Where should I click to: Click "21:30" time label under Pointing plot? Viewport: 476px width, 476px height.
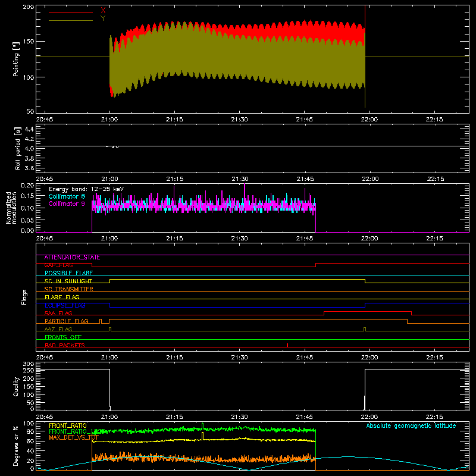pos(239,120)
